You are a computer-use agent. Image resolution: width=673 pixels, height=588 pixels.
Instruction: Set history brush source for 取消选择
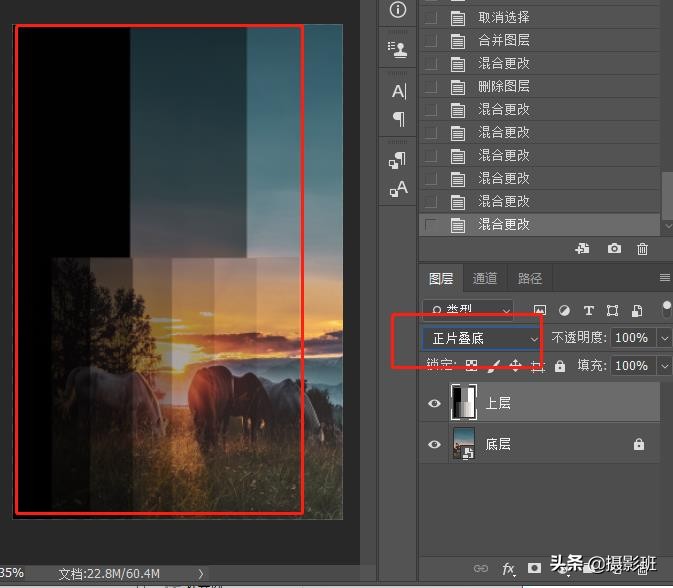[x=430, y=18]
